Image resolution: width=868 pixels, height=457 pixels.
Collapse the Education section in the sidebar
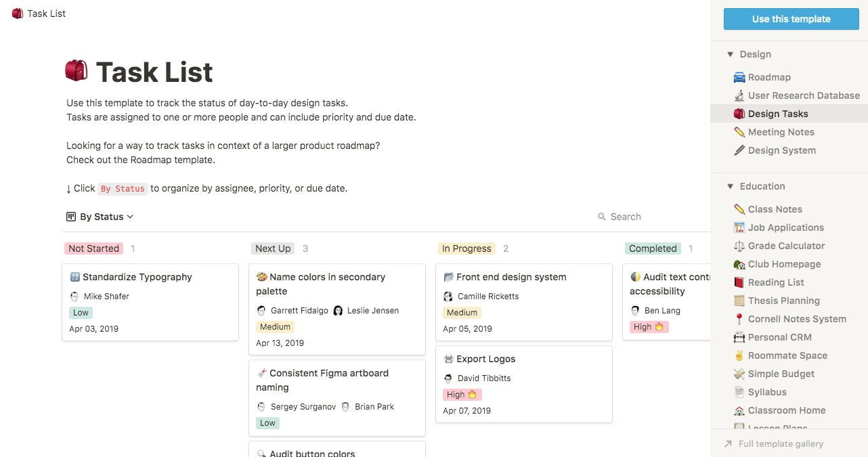click(x=731, y=186)
